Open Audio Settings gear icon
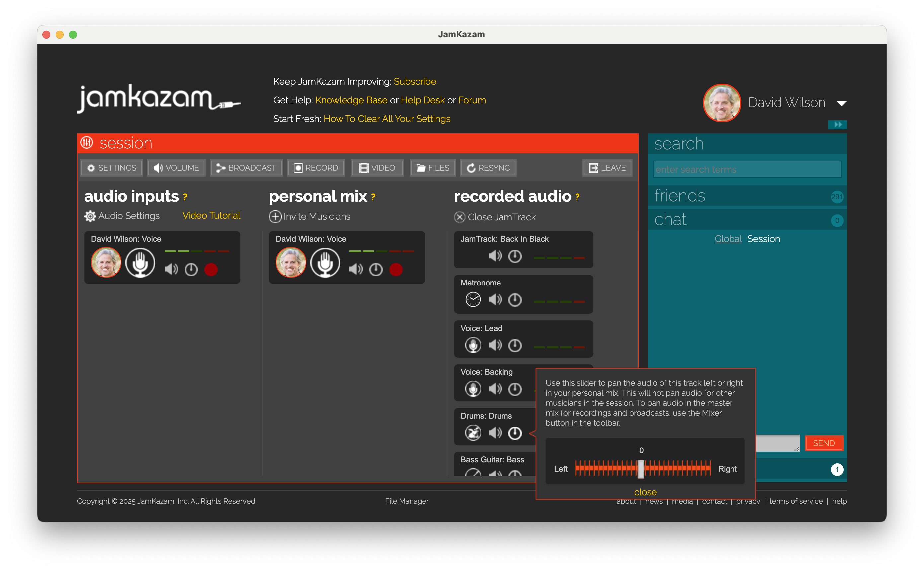924x571 pixels. click(x=90, y=216)
